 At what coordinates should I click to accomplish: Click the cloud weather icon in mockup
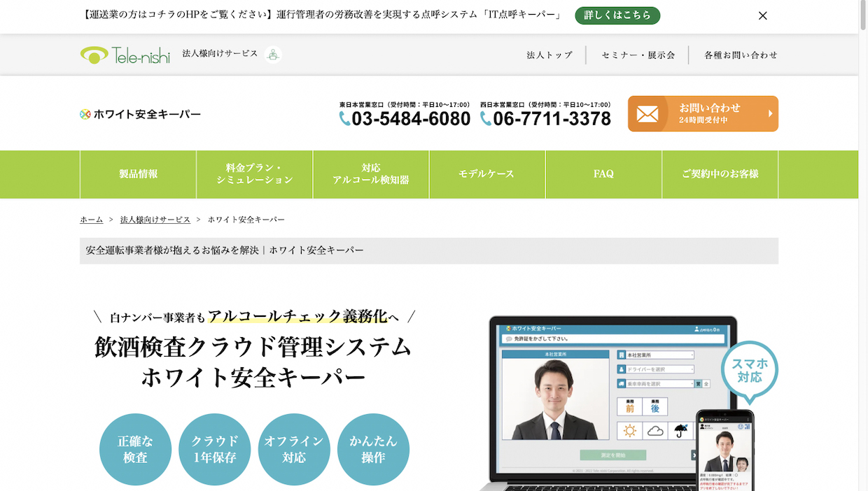tap(655, 431)
